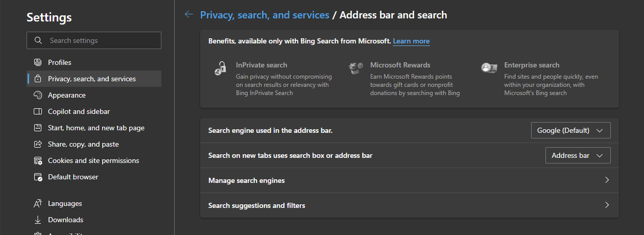Viewport: 644px width, 235px height.
Task: Open the Appearance settings section
Action: 67,95
